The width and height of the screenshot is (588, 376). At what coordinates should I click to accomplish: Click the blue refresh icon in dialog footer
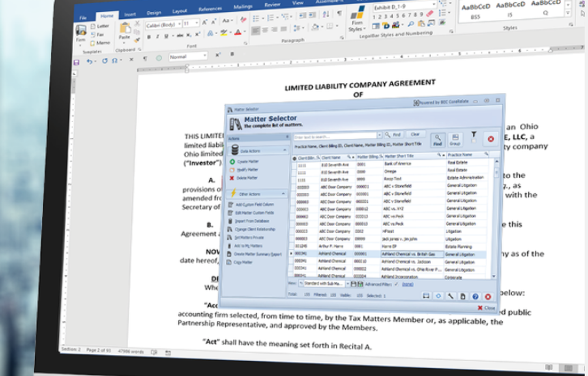438,296
